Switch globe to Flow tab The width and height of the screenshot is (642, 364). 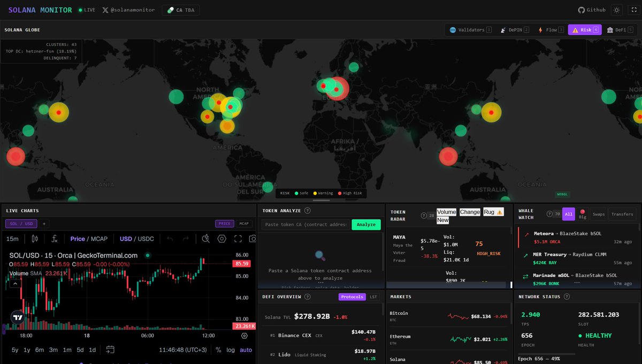coord(551,30)
